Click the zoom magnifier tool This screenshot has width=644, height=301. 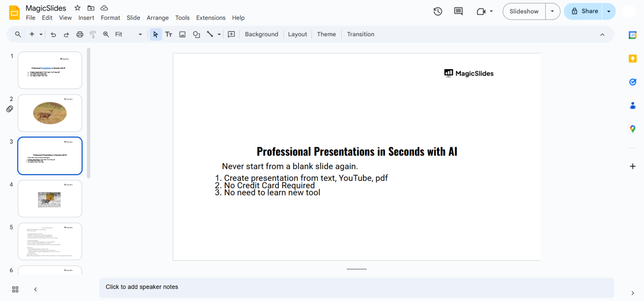106,34
